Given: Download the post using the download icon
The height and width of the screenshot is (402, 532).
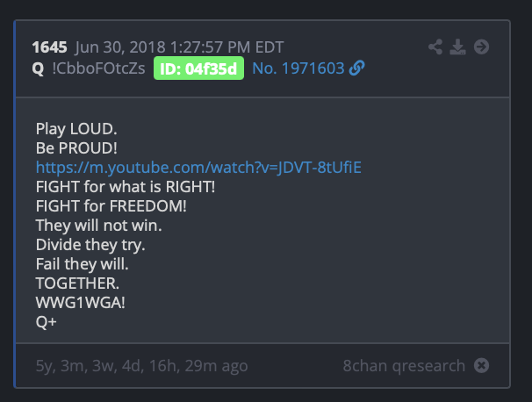Looking at the screenshot, I should [x=457, y=47].
